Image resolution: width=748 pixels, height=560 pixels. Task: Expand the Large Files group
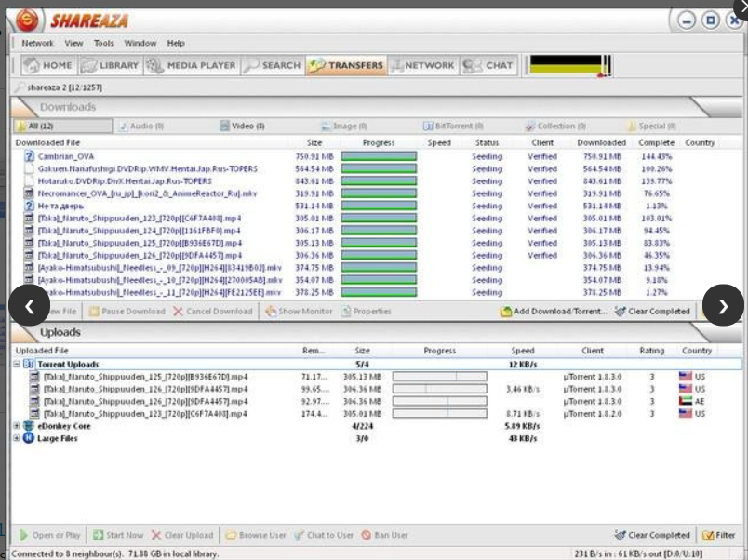point(17,438)
